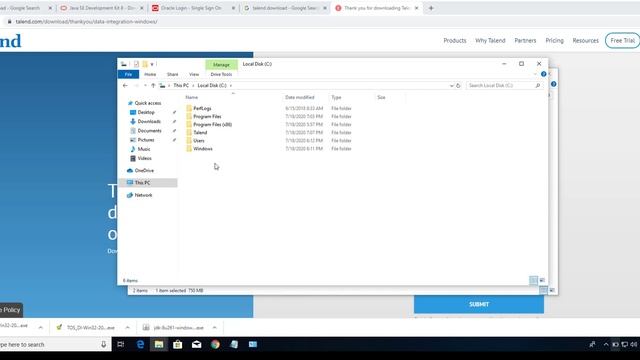Go back with the Explorer back arrow
640x360 pixels.
tap(125, 85)
